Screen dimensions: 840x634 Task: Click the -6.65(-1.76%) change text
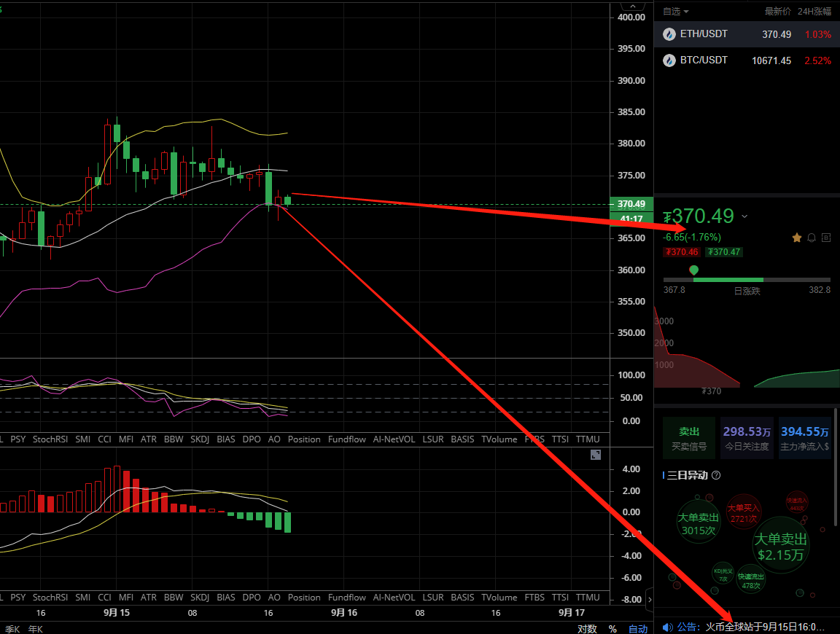click(x=691, y=238)
